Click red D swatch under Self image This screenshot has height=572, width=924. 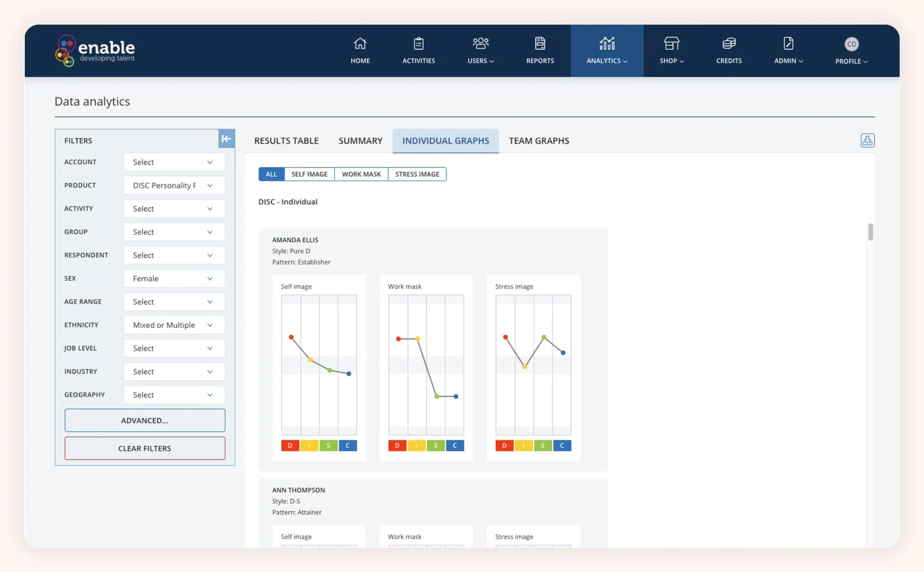(290, 446)
